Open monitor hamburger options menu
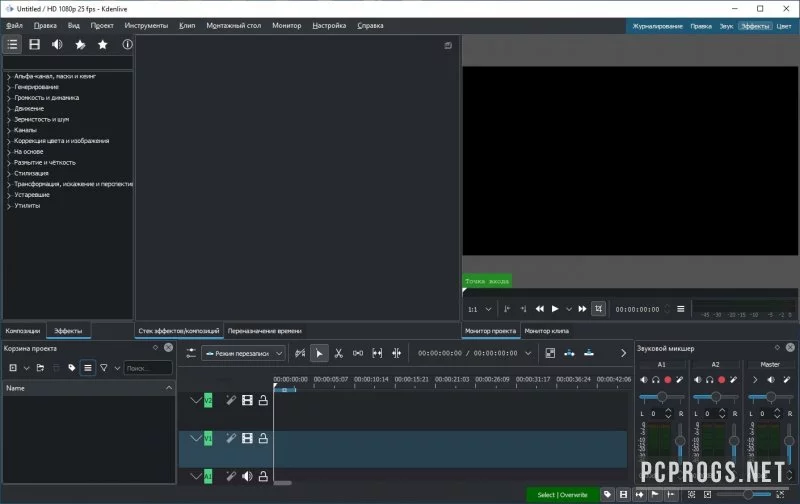The width and height of the screenshot is (800, 504). (x=681, y=309)
